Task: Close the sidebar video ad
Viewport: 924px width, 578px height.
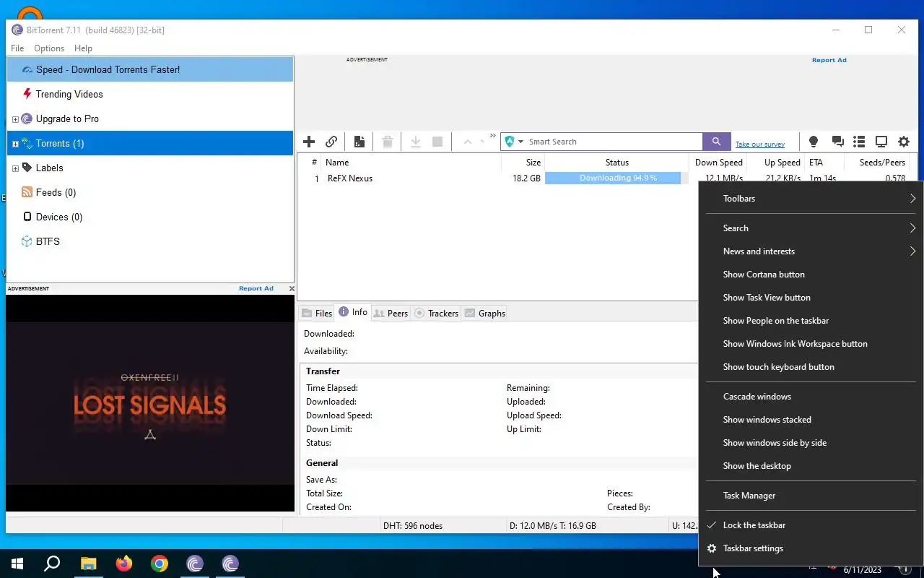Action: pyautogui.click(x=292, y=288)
